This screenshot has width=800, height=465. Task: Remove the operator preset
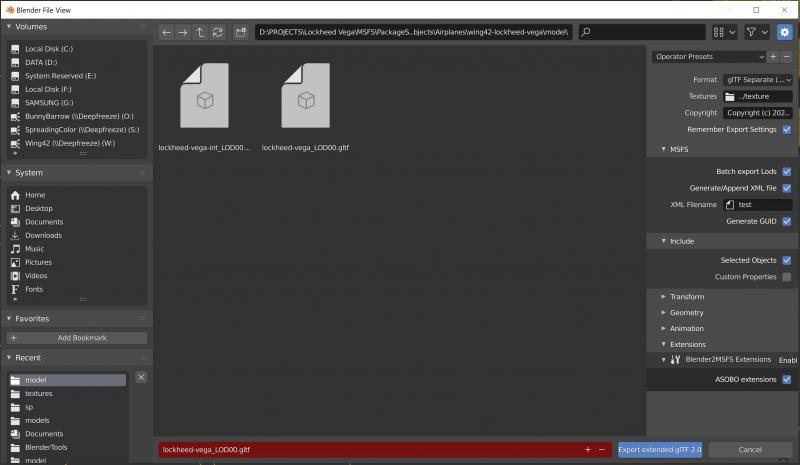pyautogui.click(x=786, y=57)
